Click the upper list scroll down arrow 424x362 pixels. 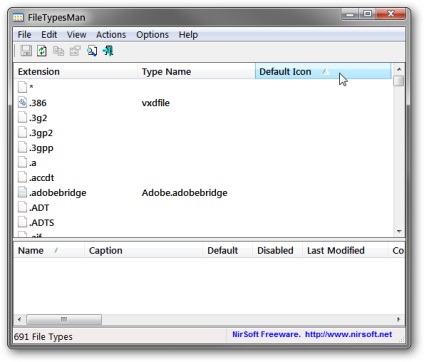coord(399,231)
